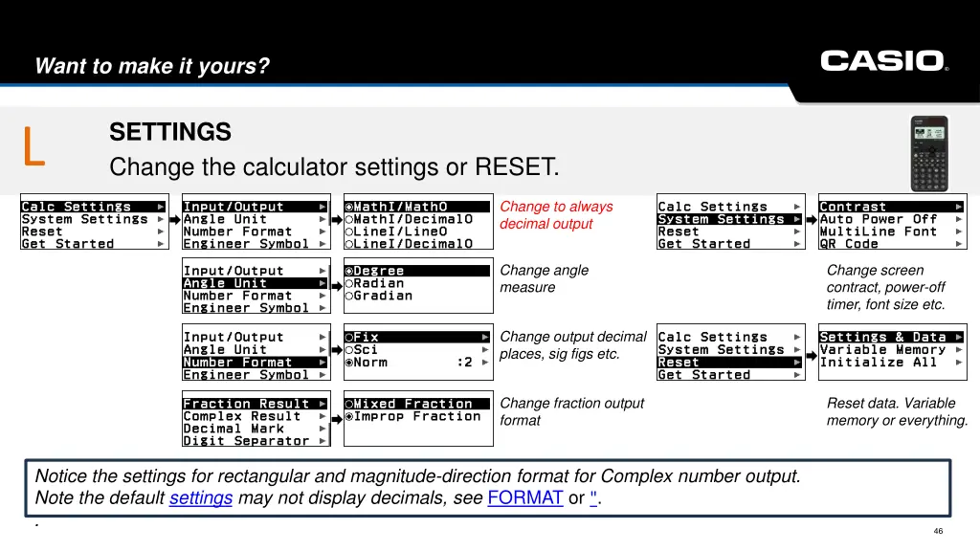
Task: Open the blue 'settings' hyperlink
Action: click(201, 497)
